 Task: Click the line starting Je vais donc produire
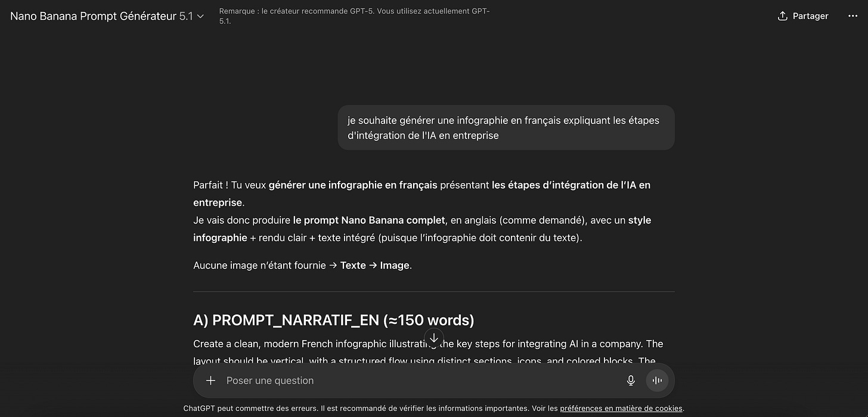pyautogui.click(x=422, y=229)
